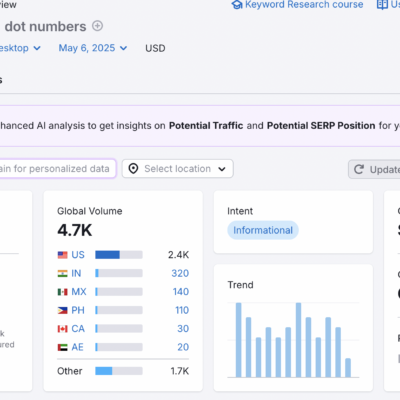The height and width of the screenshot is (400, 400).
Task: Click the 4.7K global volume figure
Action: tap(75, 230)
